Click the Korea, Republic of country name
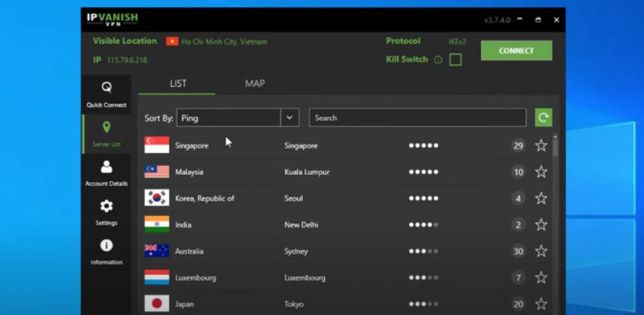 205,198
